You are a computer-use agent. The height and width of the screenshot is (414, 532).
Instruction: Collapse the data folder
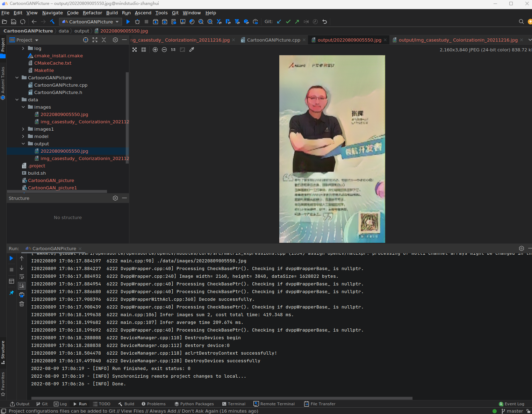(17, 100)
